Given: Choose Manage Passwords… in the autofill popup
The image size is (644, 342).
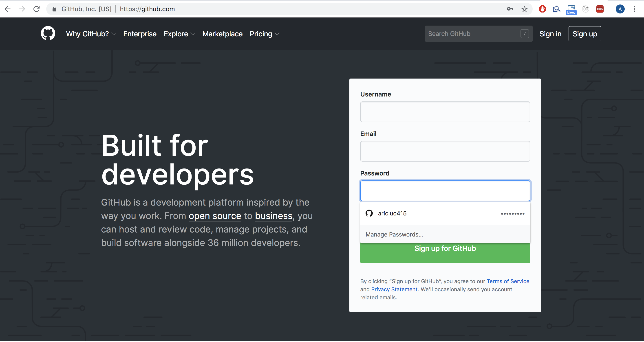Looking at the screenshot, I should 445,234.
